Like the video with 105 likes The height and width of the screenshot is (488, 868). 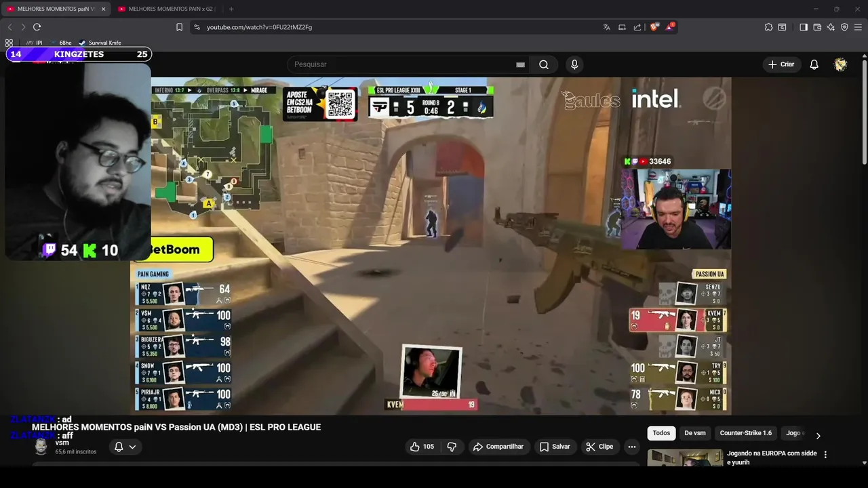click(x=422, y=447)
